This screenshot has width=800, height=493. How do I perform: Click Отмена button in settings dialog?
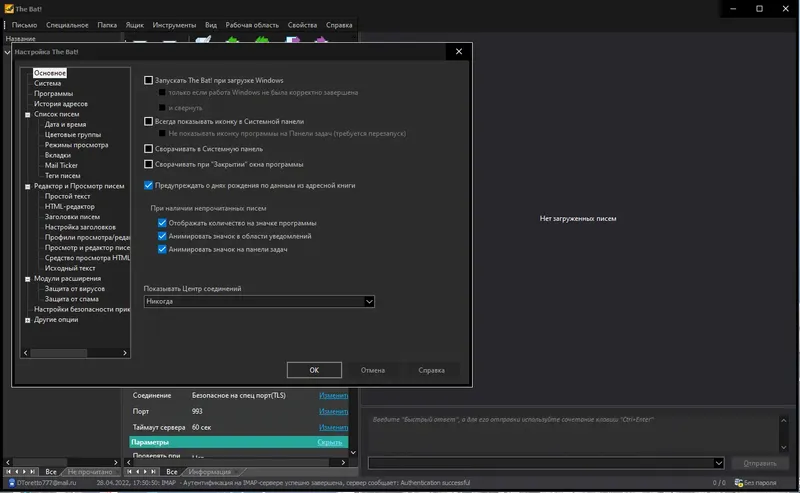coord(373,370)
